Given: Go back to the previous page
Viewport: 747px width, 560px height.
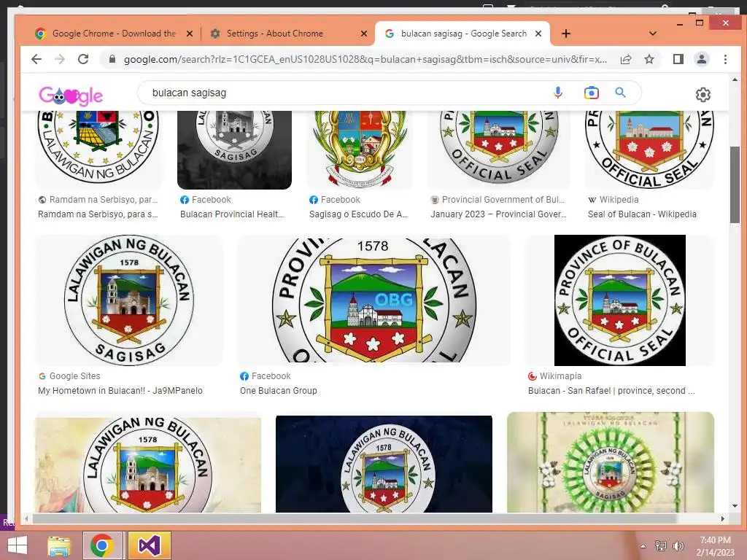Looking at the screenshot, I should tap(36, 59).
